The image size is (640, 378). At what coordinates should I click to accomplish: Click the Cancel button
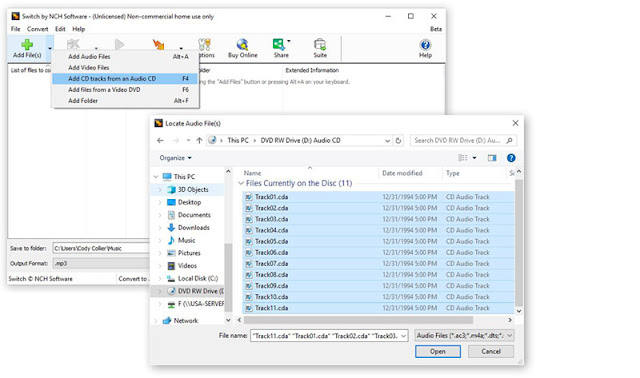pyautogui.click(x=491, y=351)
